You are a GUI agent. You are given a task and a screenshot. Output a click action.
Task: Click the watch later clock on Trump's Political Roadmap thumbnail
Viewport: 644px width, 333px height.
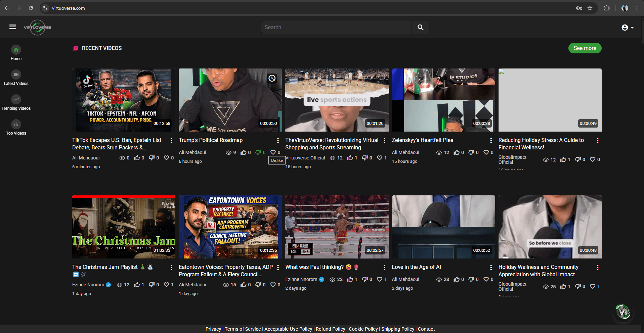pos(272,78)
